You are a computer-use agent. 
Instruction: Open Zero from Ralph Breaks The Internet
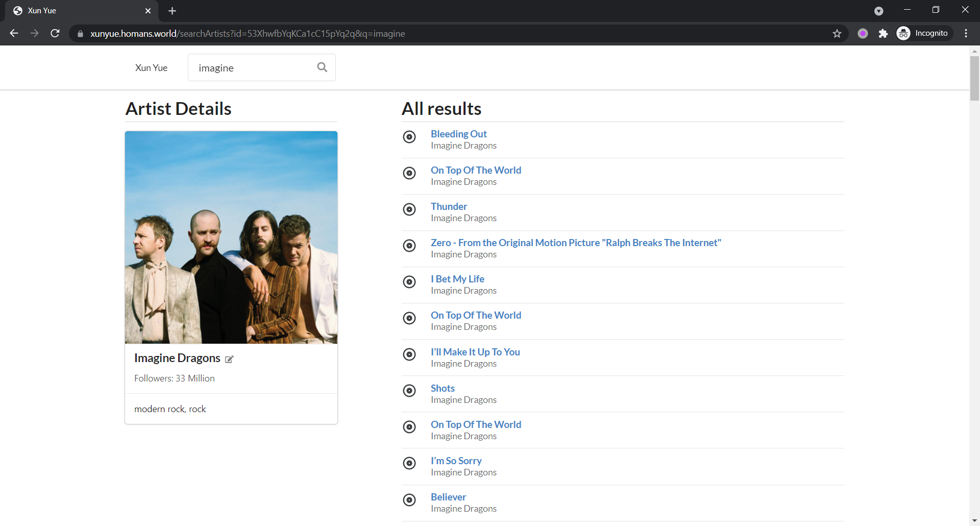576,243
